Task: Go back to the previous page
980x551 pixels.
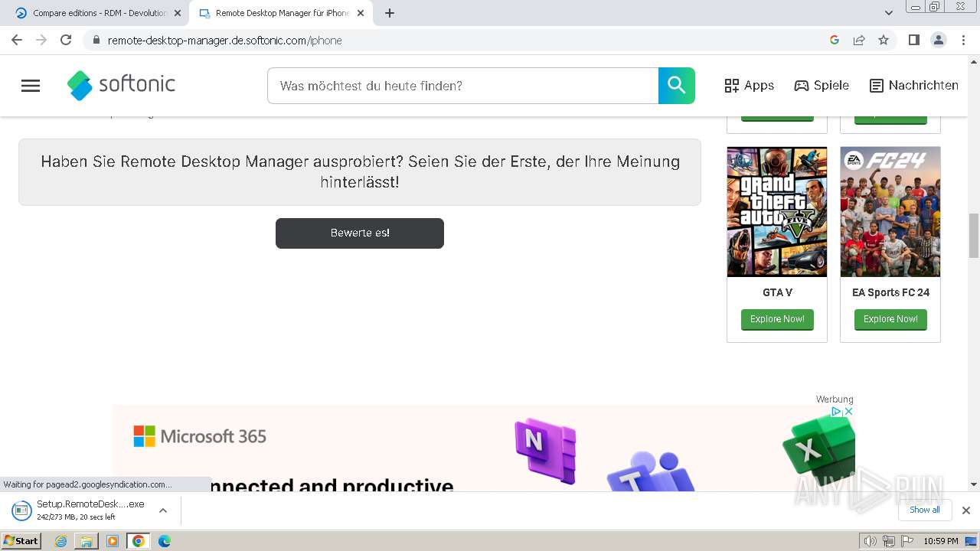Action: point(17,40)
